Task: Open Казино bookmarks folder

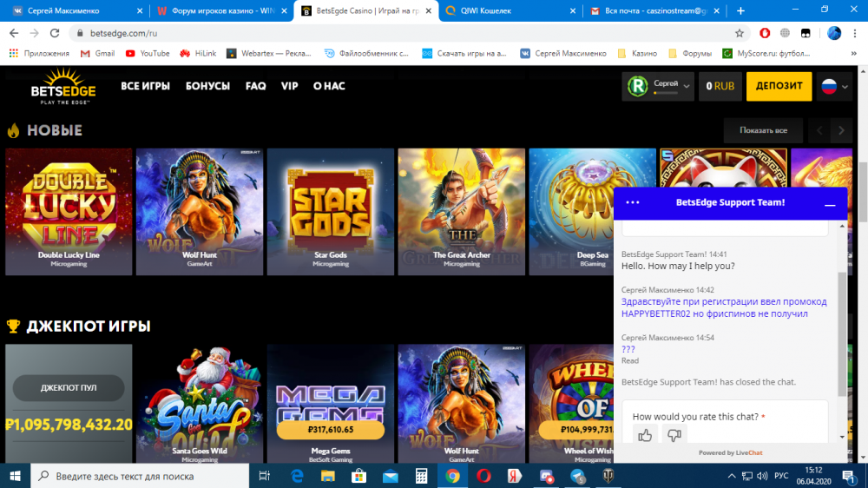Action: click(x=637, y=54)
